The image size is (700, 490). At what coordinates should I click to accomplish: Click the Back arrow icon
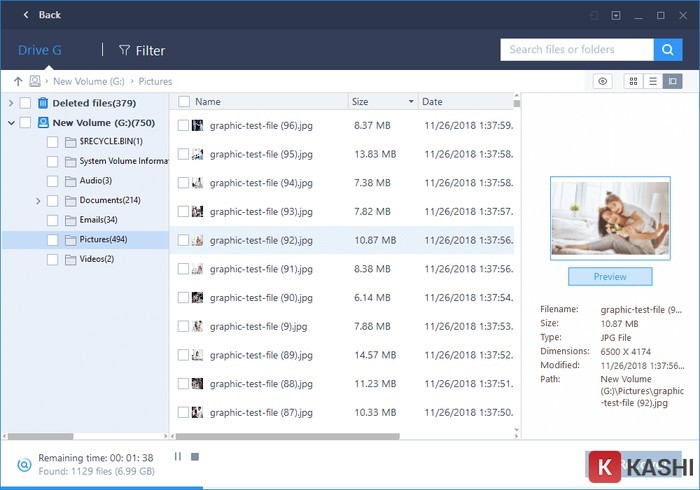(26, 15)
